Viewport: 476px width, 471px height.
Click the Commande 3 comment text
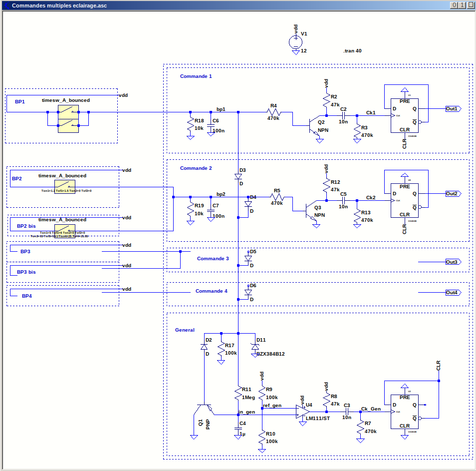[x=213, y=259]
